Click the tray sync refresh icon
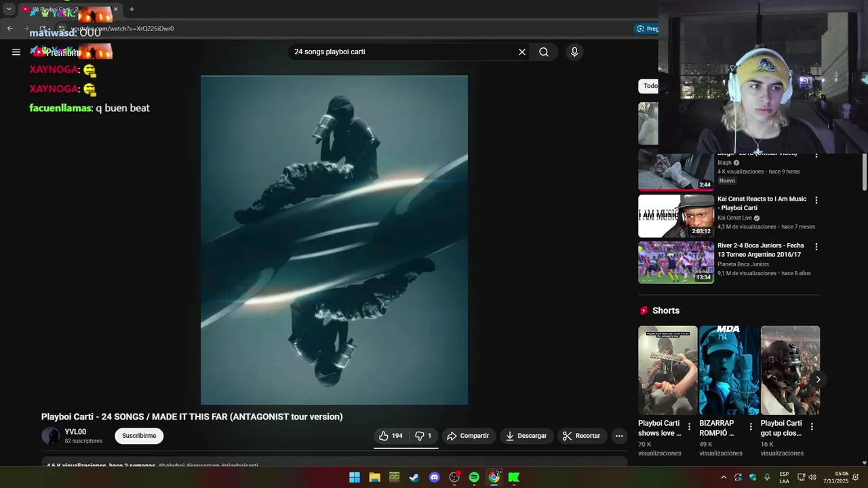 (738, 477)
